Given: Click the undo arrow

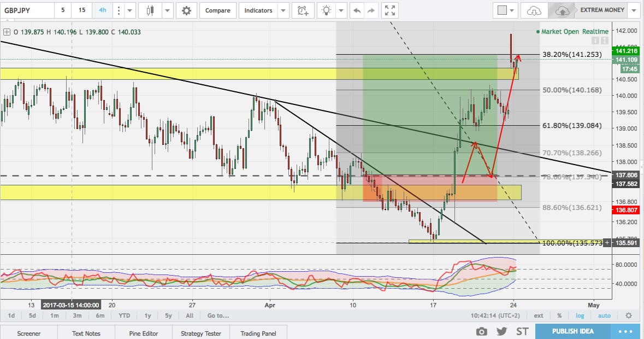Looking at the screenshot, I should (x=357, y=10).
